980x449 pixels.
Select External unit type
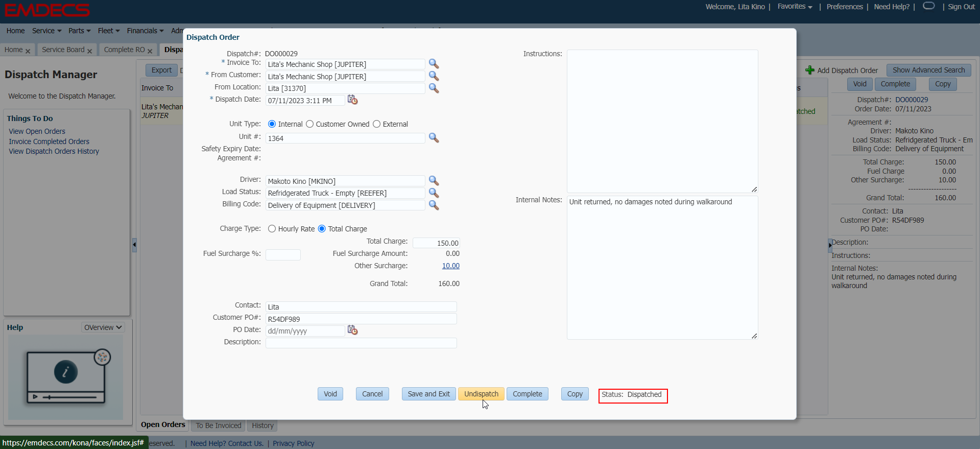pos(376,124)
